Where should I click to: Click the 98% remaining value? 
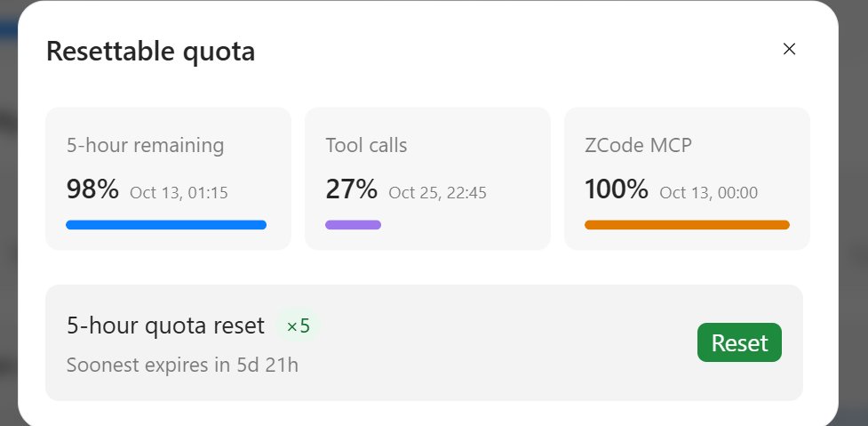pos(92,189)
